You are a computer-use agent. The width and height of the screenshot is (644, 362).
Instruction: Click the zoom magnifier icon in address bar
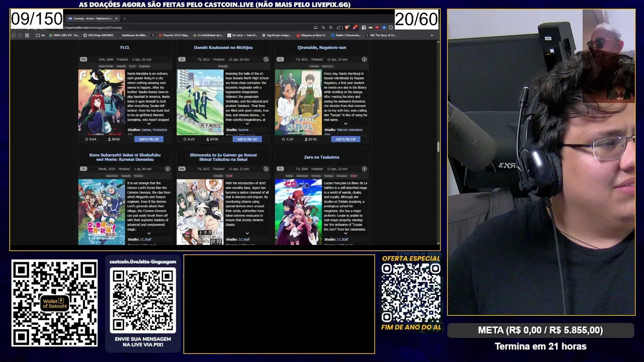click(331, 28)
